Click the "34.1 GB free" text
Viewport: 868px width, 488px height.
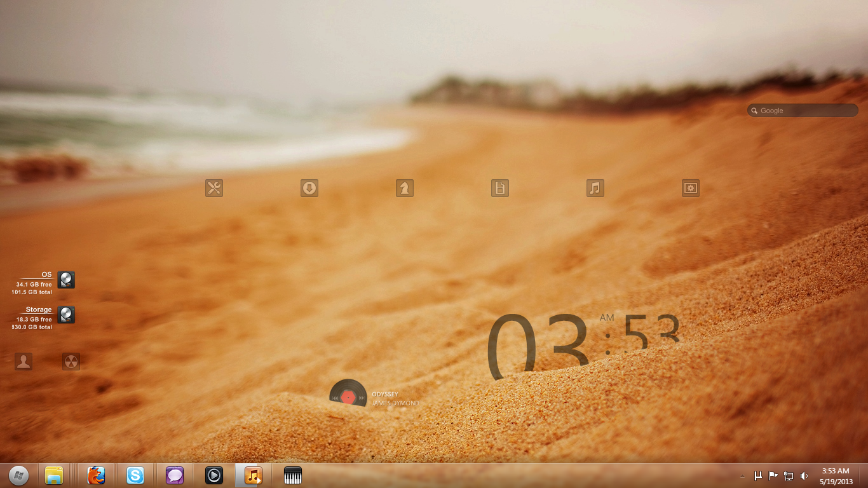tap(34, 285)
